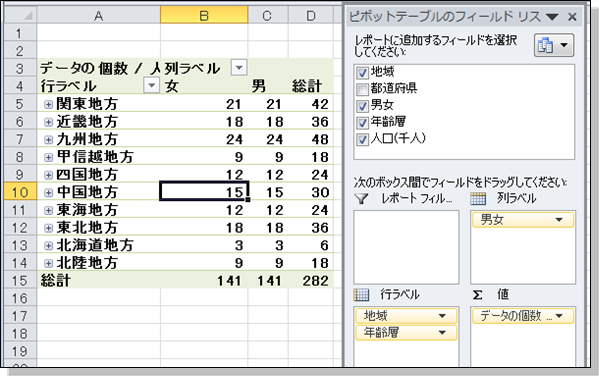Expand the 甲信越地方 row group

click(x=48, y=157)
